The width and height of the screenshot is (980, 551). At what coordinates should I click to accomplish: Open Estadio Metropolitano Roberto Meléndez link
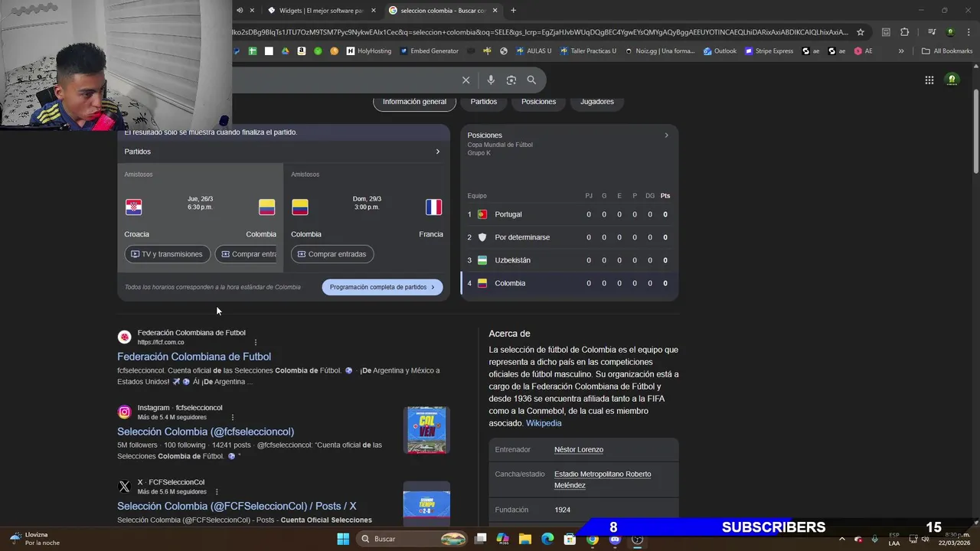(x=603, y=480)
